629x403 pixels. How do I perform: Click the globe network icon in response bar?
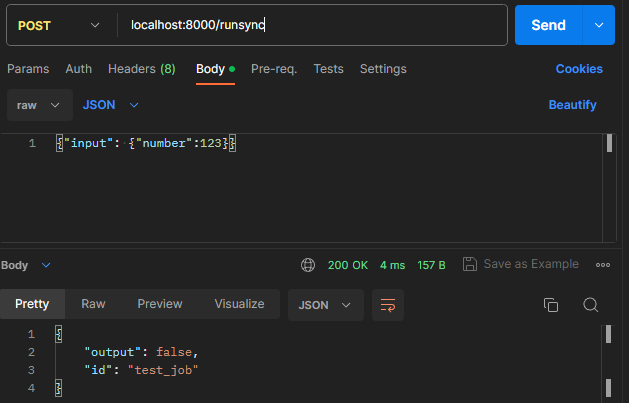[x=308, y=265]
